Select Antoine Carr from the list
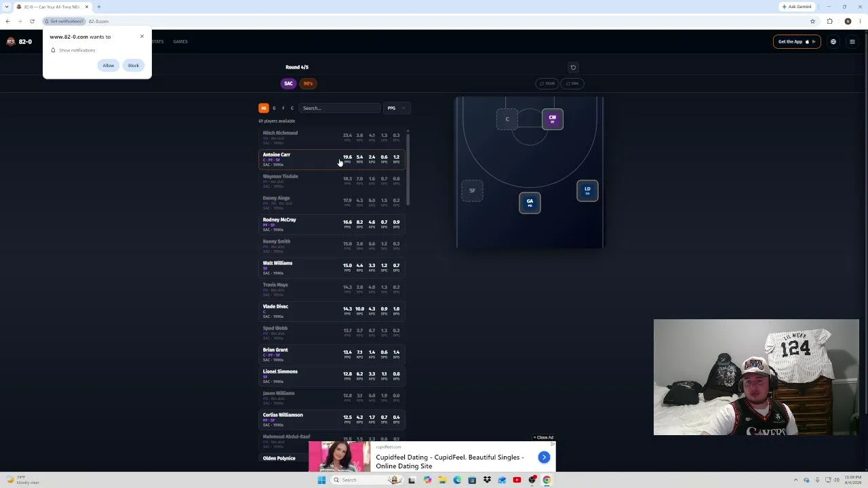Image resolution: width=868 pixels, height=488 pixels. tap(332, 159)
